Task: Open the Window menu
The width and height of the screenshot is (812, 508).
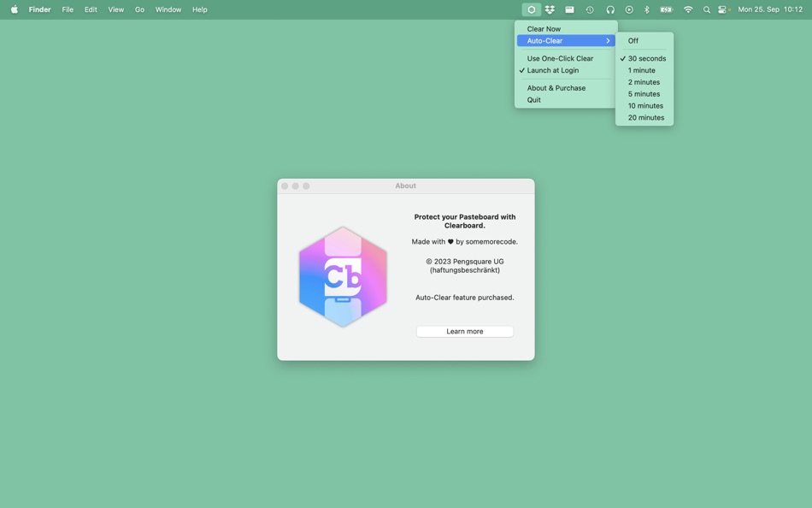Action: point(168,9)
